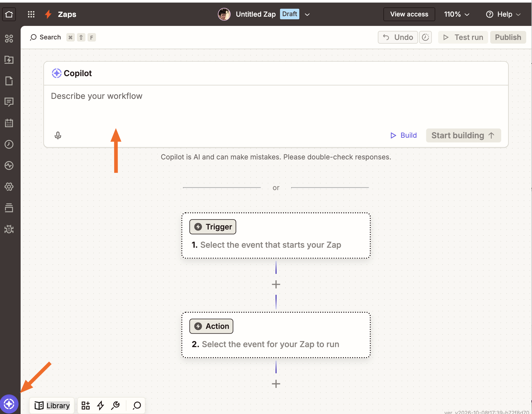
Task: Open the notes page sidebar icon
Action: coord(9,81)
